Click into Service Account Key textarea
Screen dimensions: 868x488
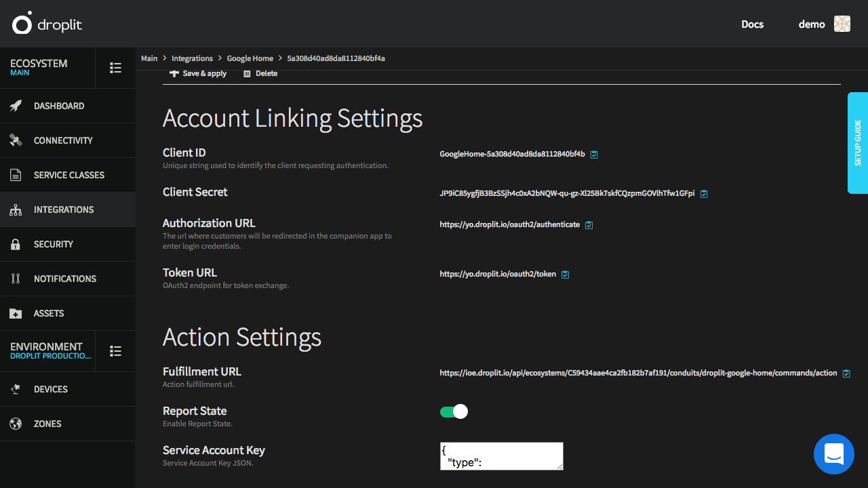(502, 456)
